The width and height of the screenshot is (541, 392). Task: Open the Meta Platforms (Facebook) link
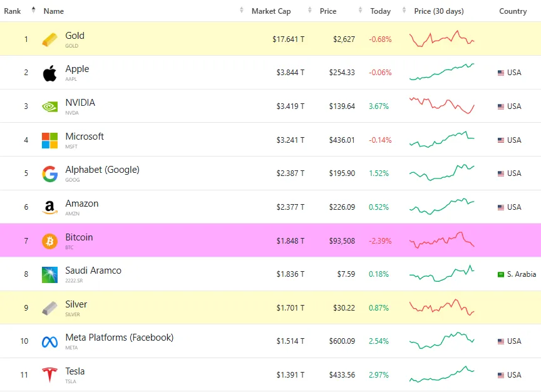pyautogui.click(x=120, y=338)
